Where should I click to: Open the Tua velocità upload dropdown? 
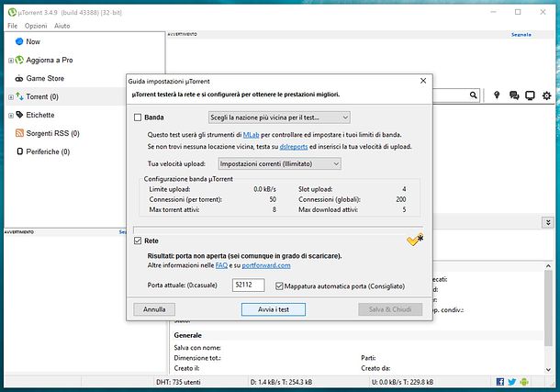coord(273,163)
